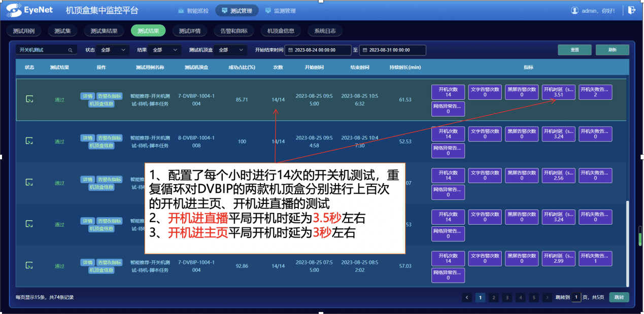The image size is (644, 314).
Task: Click the magnifier search icon in the search box
Action: click(70, 49)
